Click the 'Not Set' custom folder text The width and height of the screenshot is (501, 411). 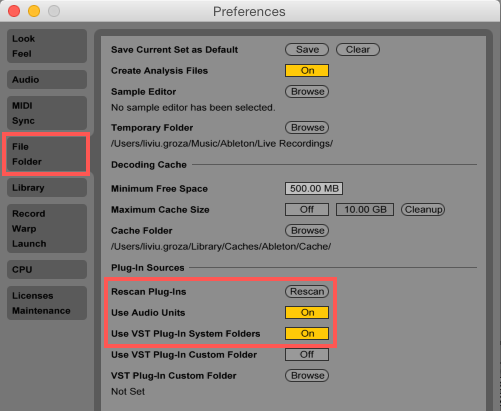tap(128, 391)
